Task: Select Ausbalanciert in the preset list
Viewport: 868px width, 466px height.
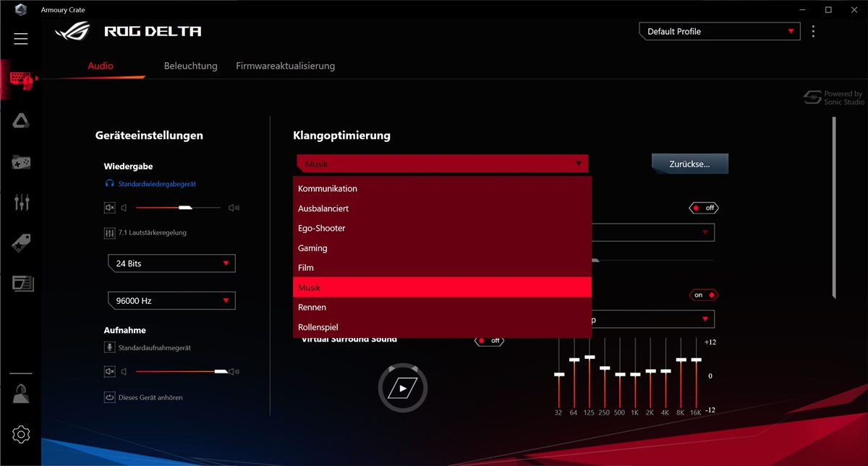Action: pos(442,208)
